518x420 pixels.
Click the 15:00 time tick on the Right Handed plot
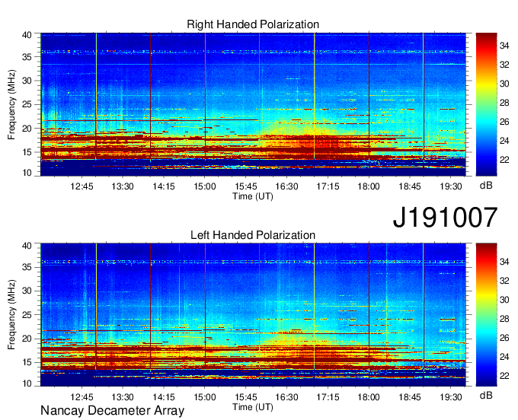(205, 186)
